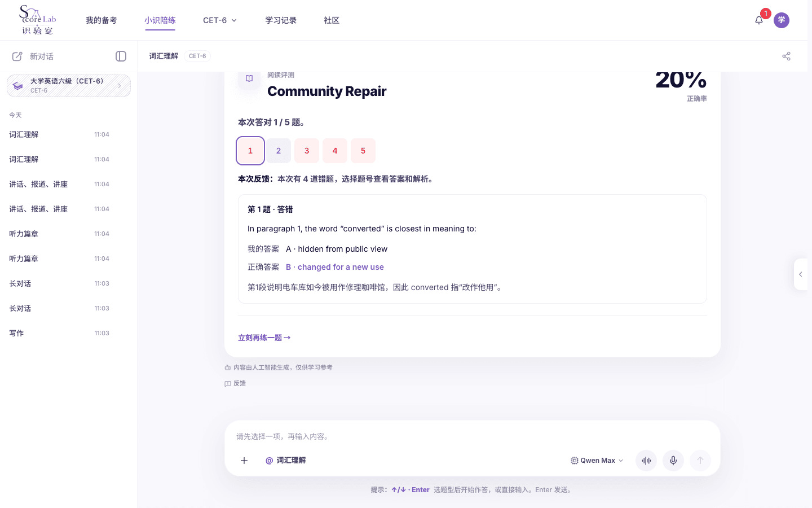Open 社区 tab
Screen dimensions: 812x508
coord(332,20)
